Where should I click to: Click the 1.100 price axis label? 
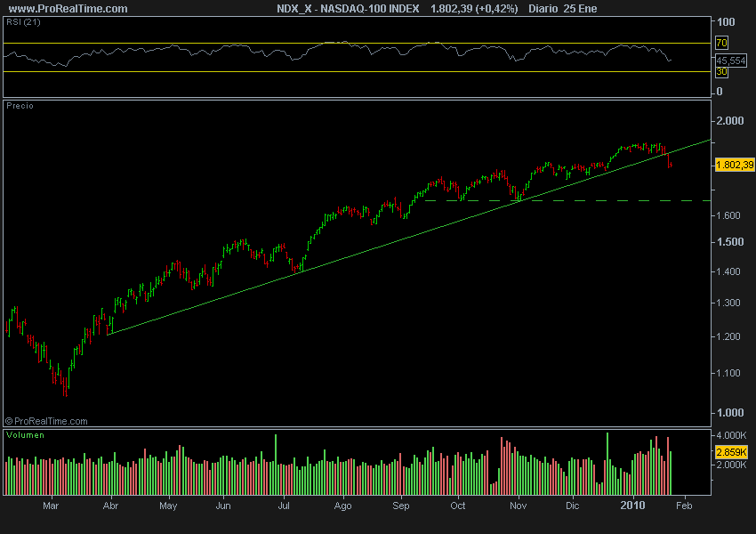point(728,373)
